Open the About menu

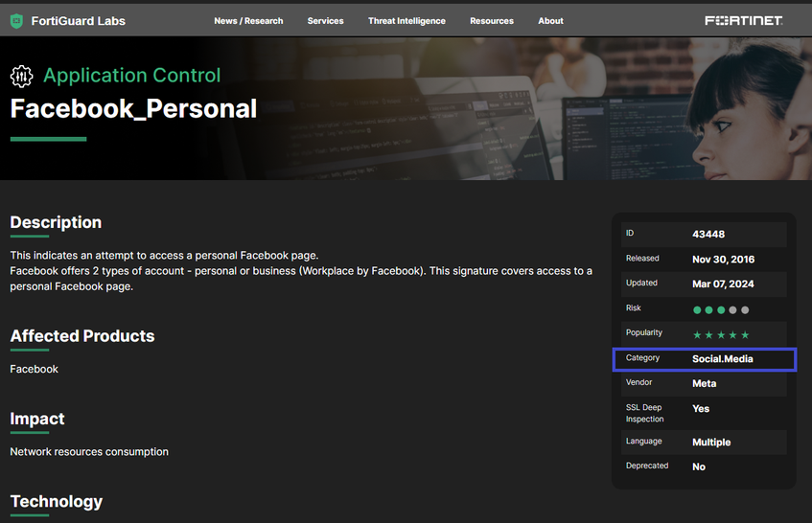pos(550,21)
